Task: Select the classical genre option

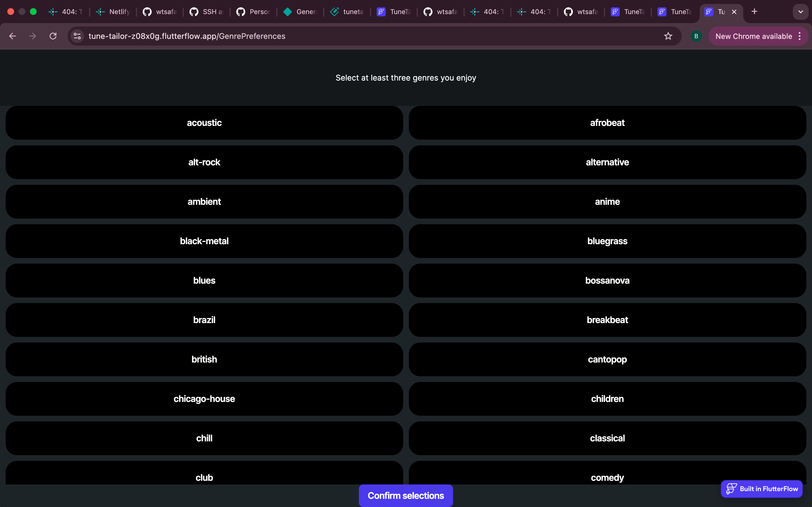Action: point(607,438)
